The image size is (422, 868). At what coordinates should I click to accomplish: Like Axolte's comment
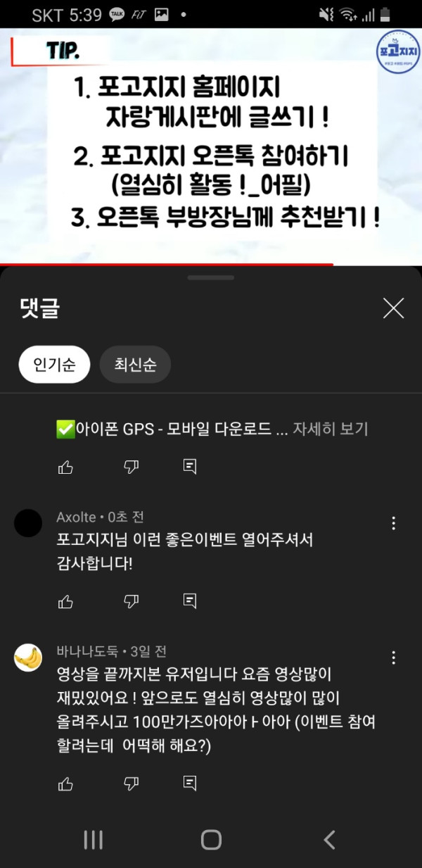click(65, 600)
